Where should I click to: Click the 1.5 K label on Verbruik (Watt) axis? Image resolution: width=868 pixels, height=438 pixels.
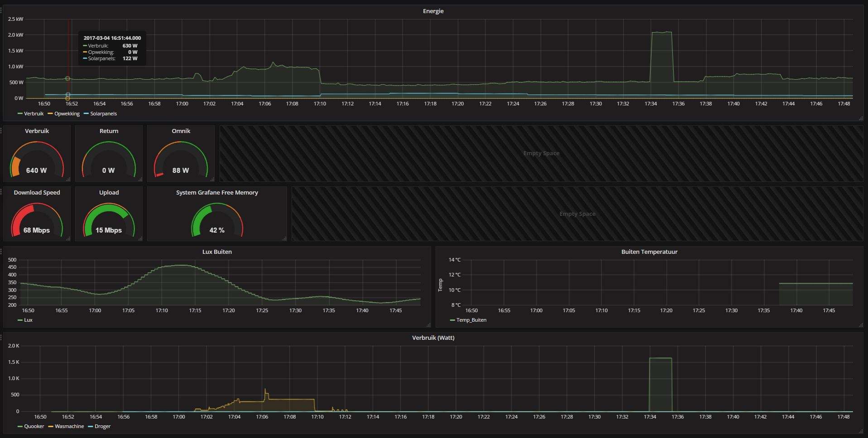pyautogui.click(x=14, y=362)
